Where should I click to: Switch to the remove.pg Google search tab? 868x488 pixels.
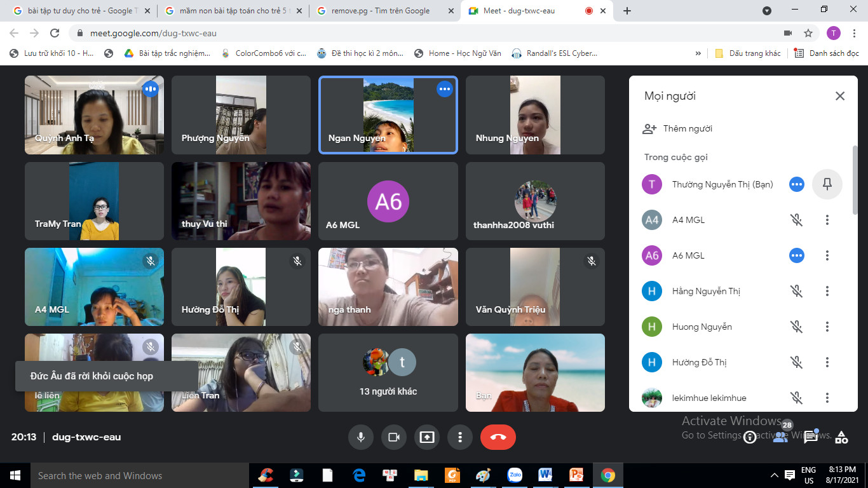[x=380, y=11]
